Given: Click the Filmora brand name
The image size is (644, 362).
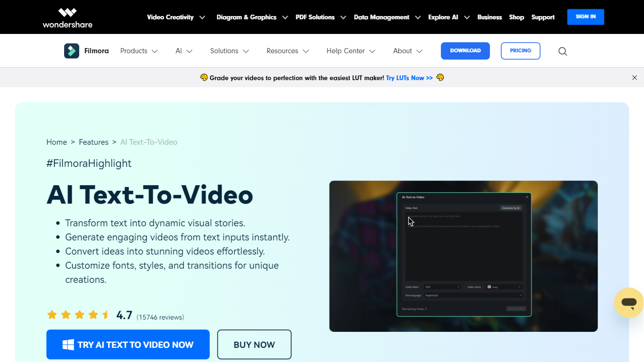Looking at the screenshot, I should (x=97, y=51).
